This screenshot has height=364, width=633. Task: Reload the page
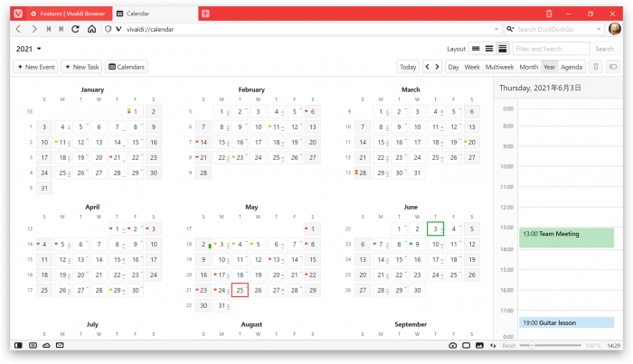(75, 29)
